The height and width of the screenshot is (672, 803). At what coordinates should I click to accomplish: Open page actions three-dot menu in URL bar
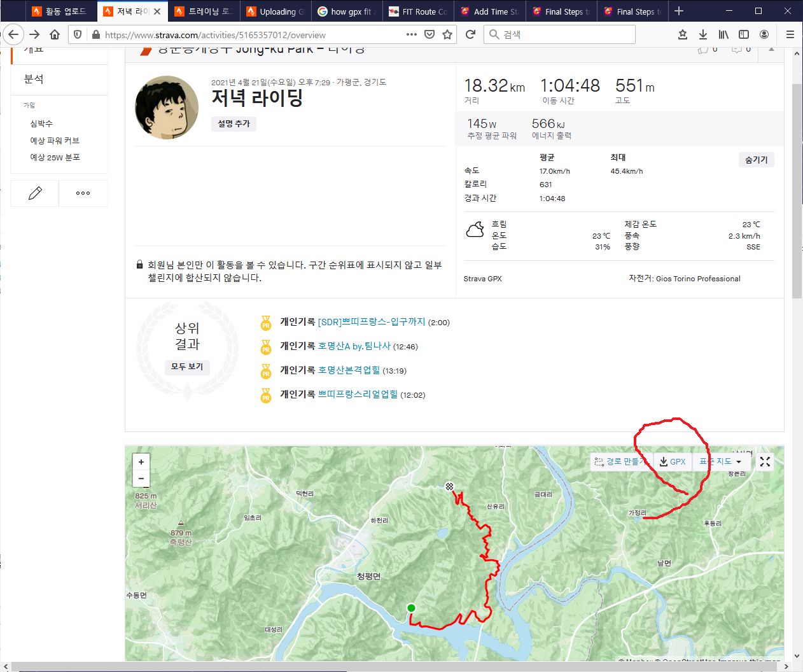click(412, 34)
